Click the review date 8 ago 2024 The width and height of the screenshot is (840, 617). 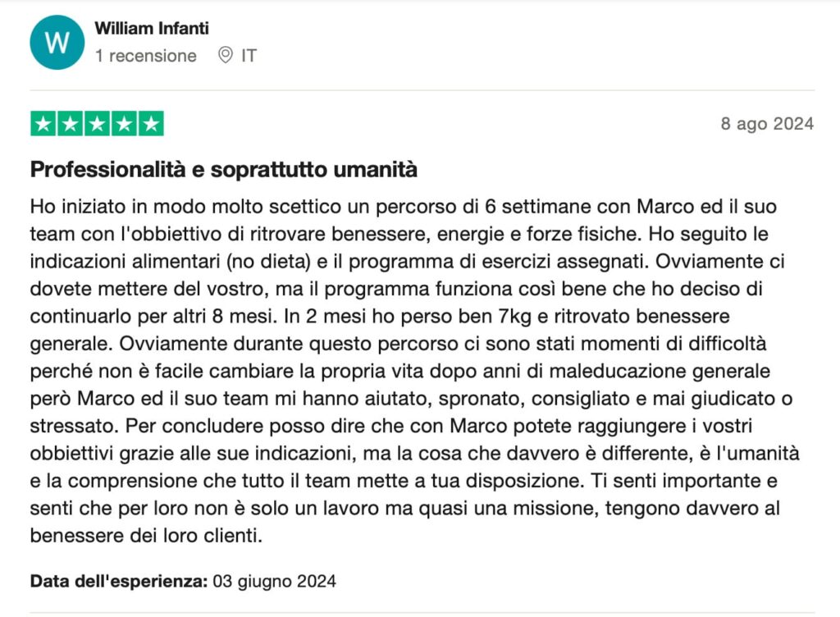pos(767,124)
